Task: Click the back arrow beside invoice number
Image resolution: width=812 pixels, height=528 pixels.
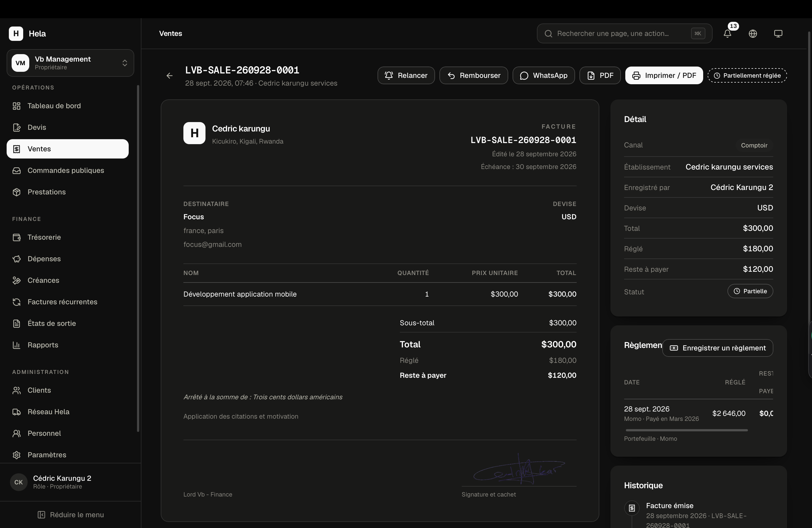Action: click(x=170, y=76)
